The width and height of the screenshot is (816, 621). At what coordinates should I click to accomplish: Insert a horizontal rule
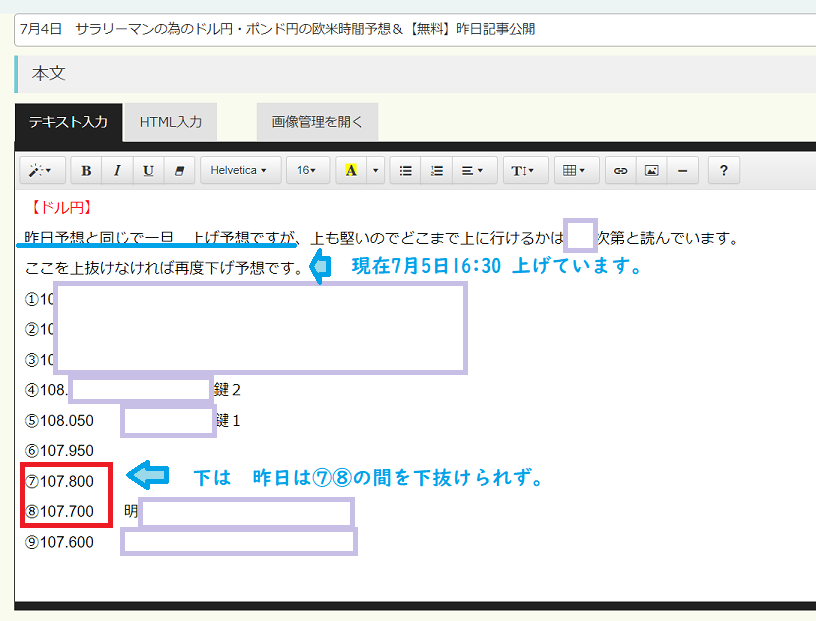[683, 170]
